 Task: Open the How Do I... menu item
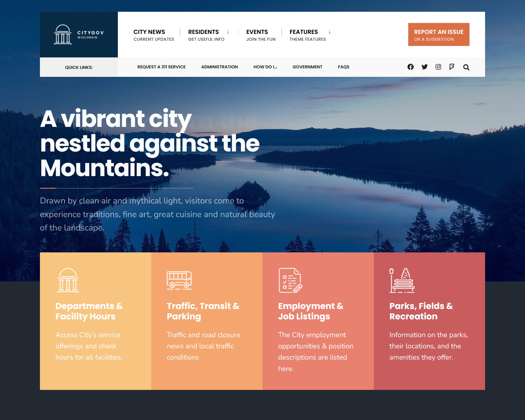tap(265, 67)
